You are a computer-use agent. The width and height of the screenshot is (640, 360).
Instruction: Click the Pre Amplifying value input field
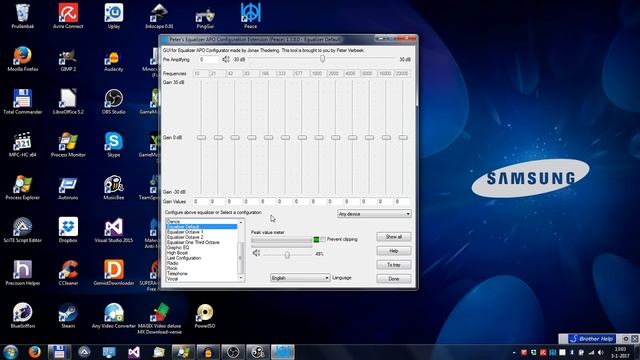click(209, 60)
